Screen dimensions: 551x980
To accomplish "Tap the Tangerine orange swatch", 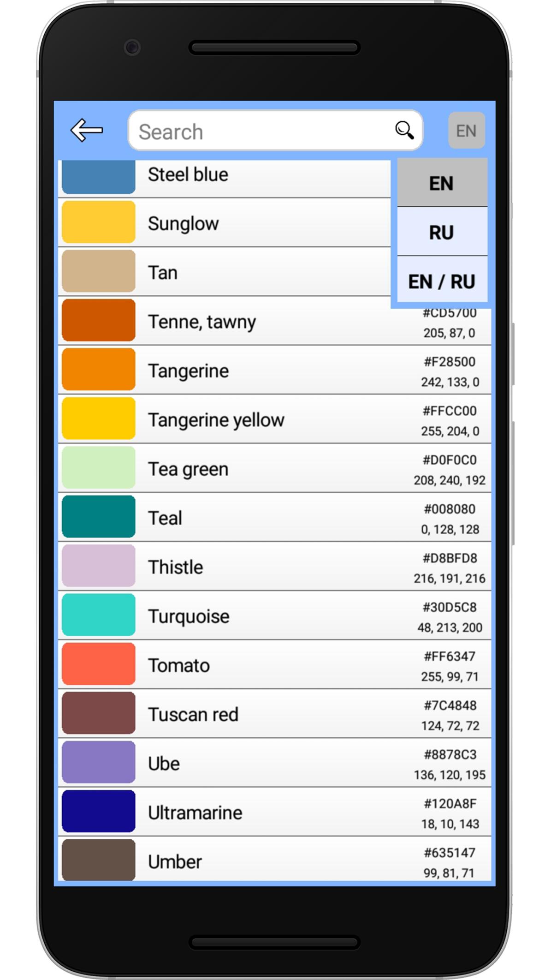I will click(99, 369).
